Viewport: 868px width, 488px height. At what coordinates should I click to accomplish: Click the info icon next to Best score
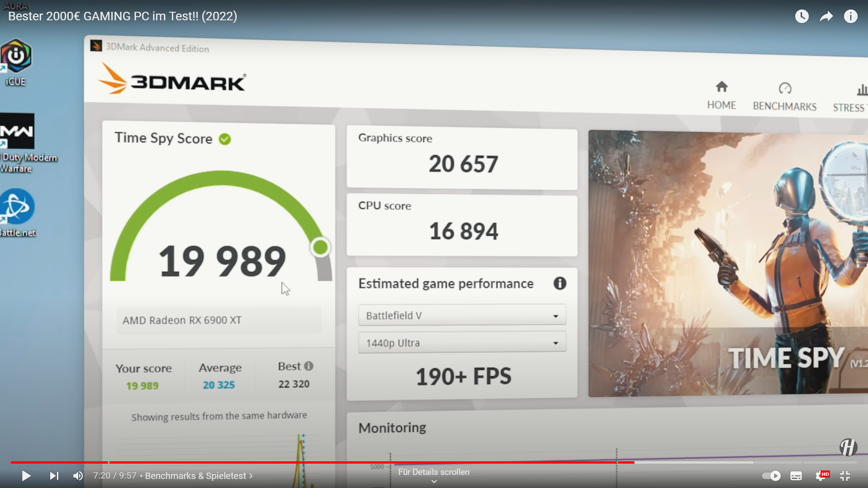(309, 366)
